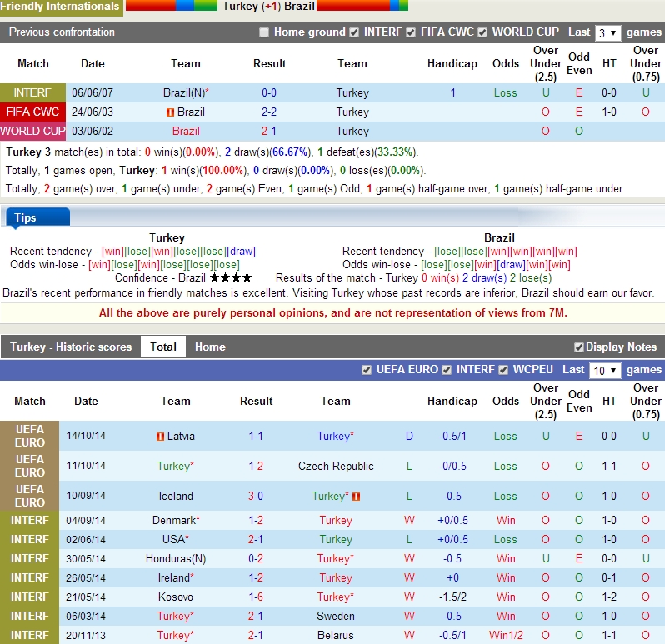Open the 3-0 result of Iceland match
Image resolution: width=665 pixels, height=644 pixels.
[256, 496]
